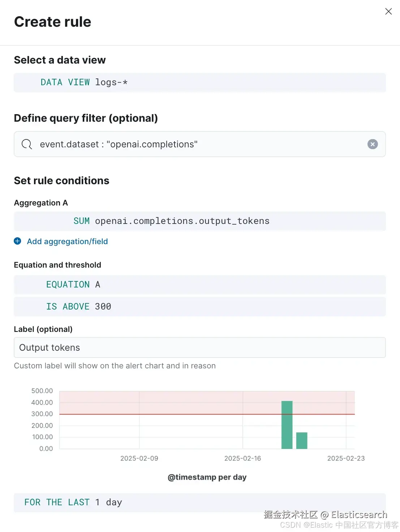Open the SUM openai.completions.output_tokens aggregation popover
This screenshot has width=400, height=532.
[171, 221]
